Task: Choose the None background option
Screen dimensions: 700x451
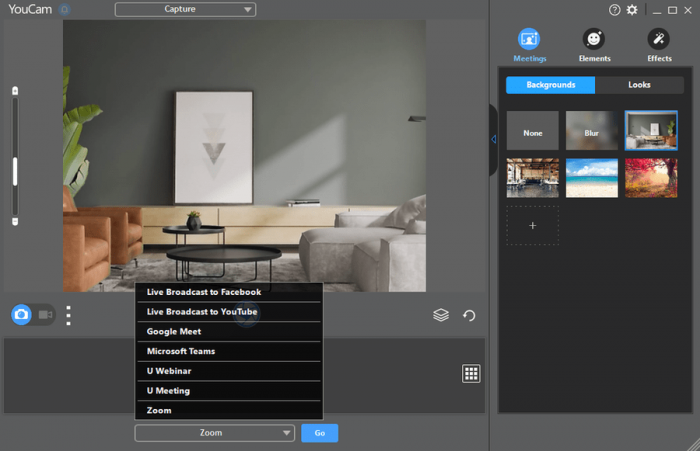Action: point(532,130)
